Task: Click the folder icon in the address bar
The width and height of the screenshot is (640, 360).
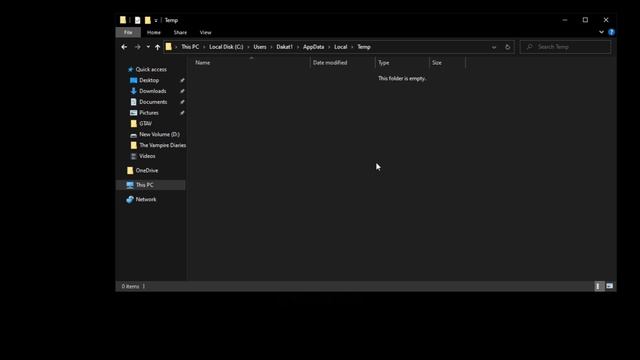Action: click(x=169, y=47)
